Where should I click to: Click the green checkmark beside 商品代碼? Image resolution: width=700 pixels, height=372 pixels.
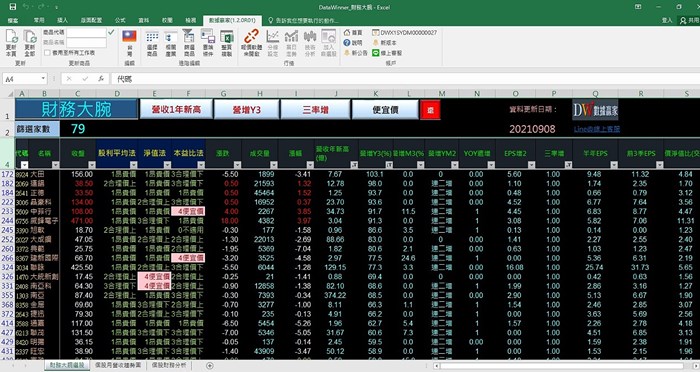[111, 32]
